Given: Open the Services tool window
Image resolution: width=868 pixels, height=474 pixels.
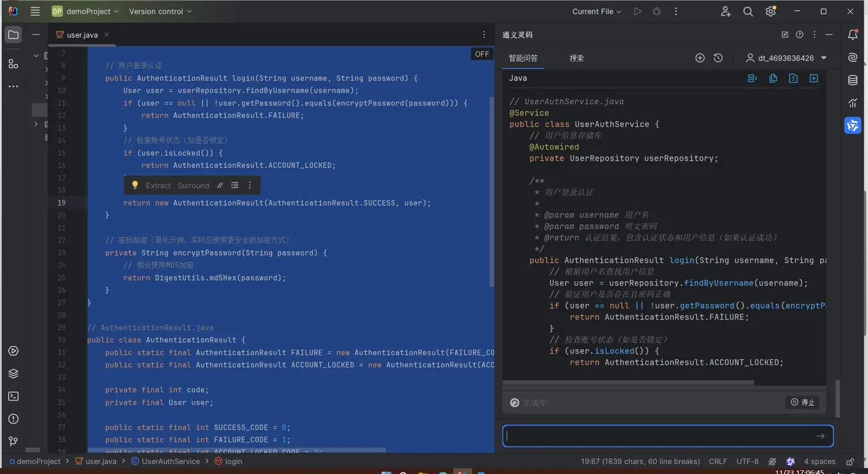Looking at the screenshot, I should click(x=13, y=351).
